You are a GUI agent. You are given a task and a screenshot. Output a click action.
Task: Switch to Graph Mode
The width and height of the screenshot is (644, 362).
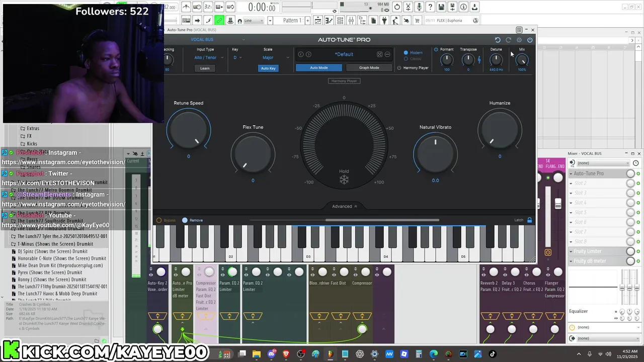point(369,68)
